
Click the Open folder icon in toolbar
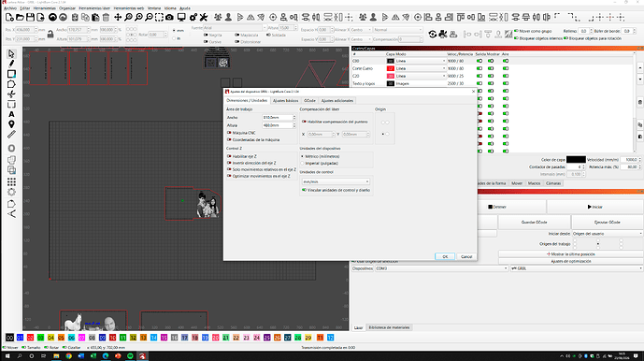click(20, 17)
